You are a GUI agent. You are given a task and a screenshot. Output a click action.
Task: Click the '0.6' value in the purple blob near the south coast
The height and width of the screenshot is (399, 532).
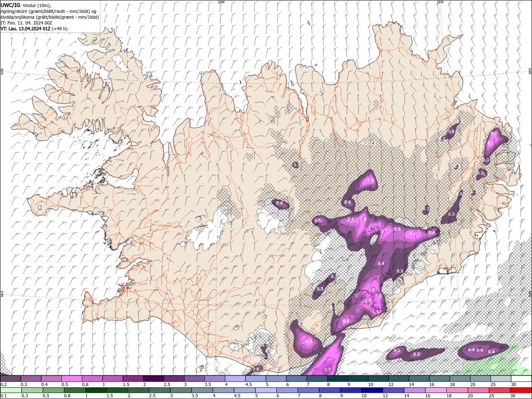[309, 342]
